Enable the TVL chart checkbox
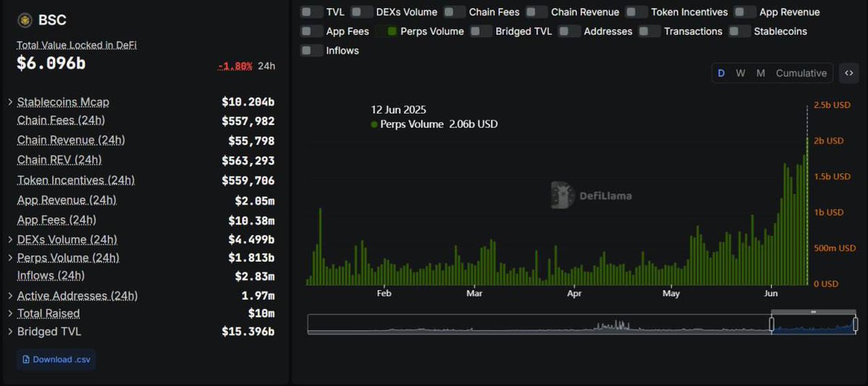The height and width of the screenshot is (386, 868). (x=312, y=12)
